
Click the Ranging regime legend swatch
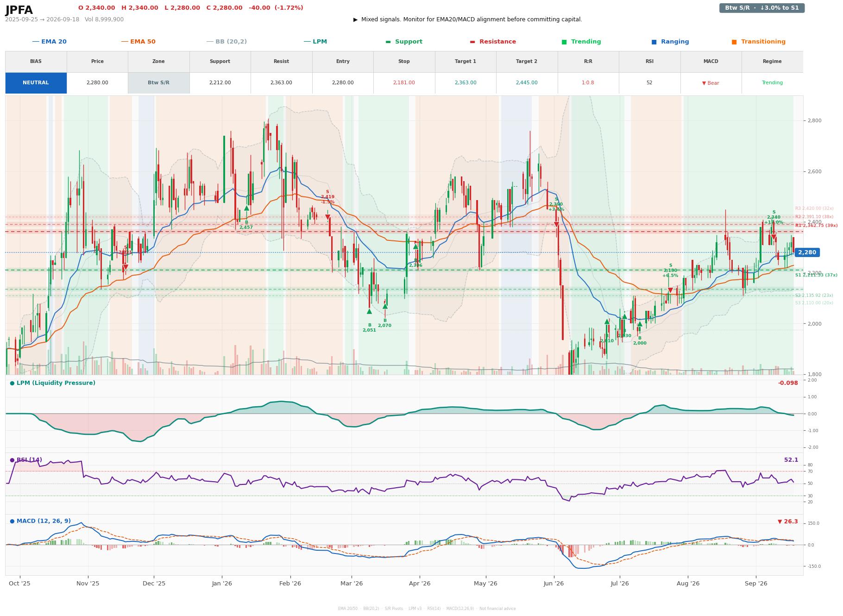(x=654, y=42)
